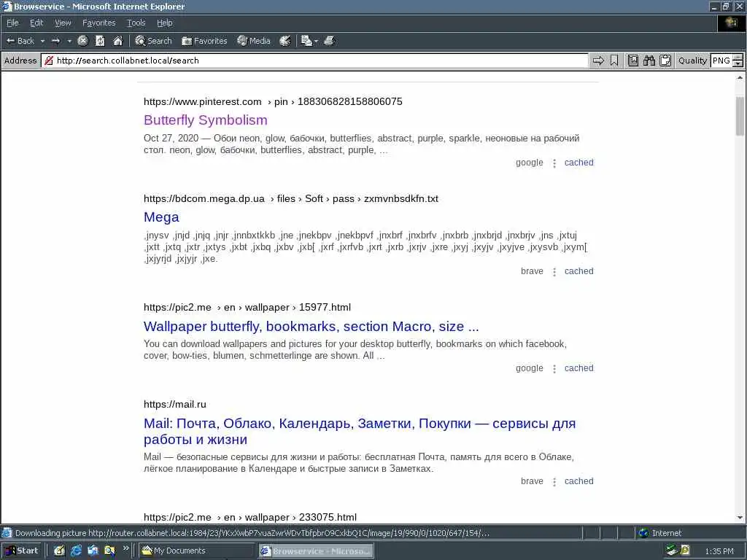Open the Mega search result link
Image resolution: width=747 pixels, height=560 pixels.
tap(161, 217)
